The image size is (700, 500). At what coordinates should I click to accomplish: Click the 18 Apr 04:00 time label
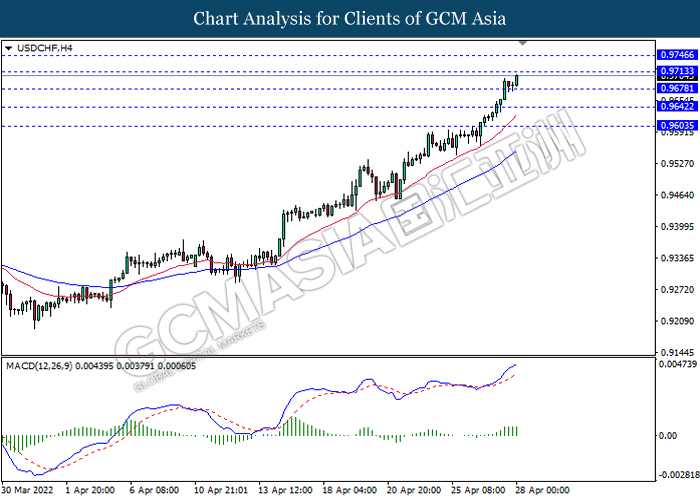[350, 490]
